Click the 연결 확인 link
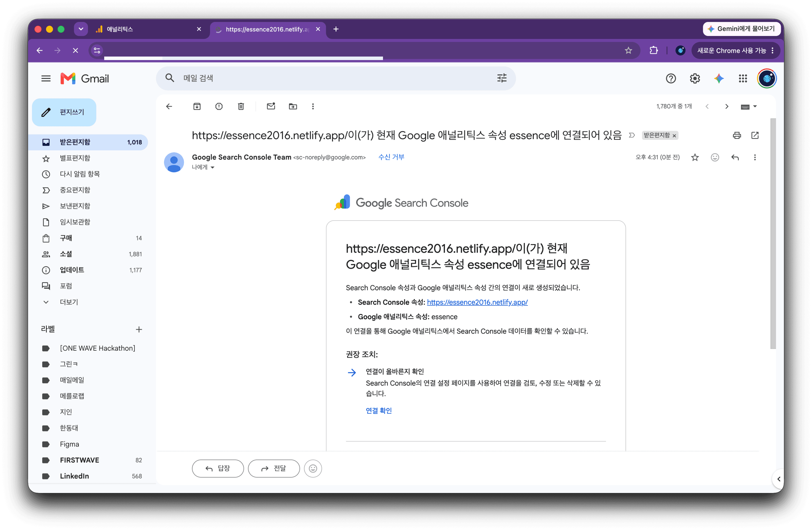This screenshot has width=812, height=530. coord(378,411)
